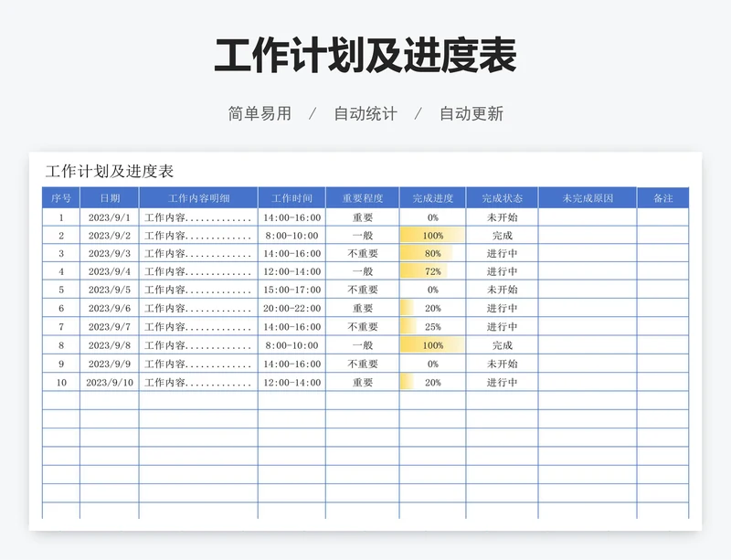This screenshot has width=731, height=560.
Task: Select 进行中 status in row 10
Action: (502, 383)
